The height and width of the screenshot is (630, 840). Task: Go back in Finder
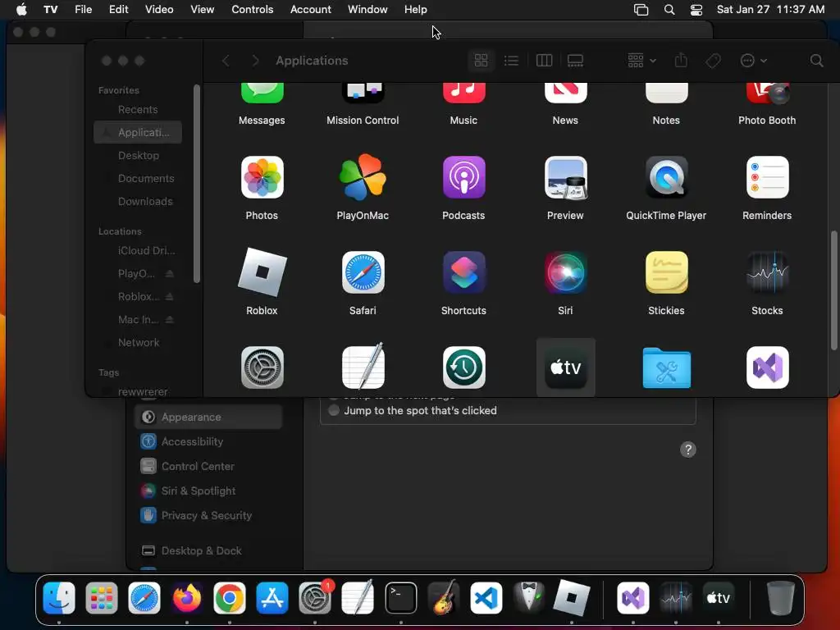[x=226, y=61]
